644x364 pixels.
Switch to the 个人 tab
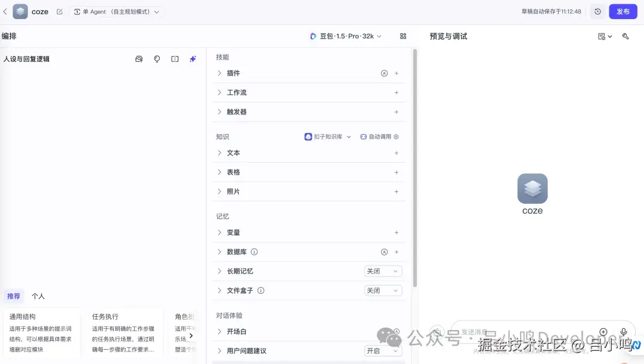coord(38,296)
